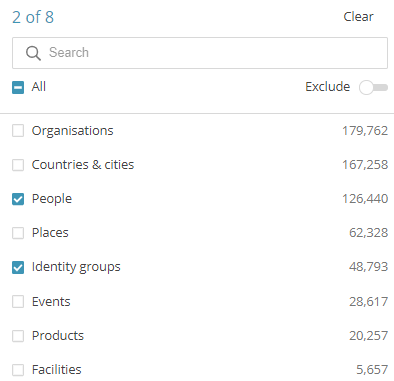Click the 62,328 count value
This screenshot has height=381, width=394.
[369, 233]
